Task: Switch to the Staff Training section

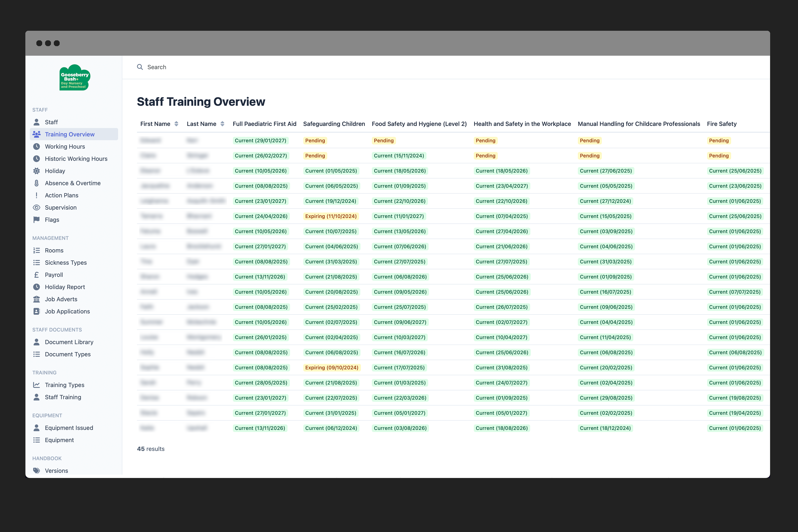Action: pos(63,397)
